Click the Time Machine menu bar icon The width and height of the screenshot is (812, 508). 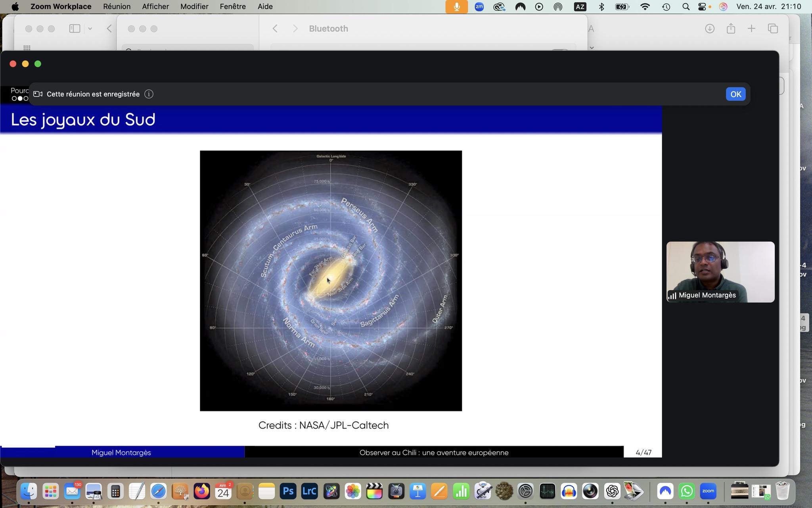click(666, 6)
